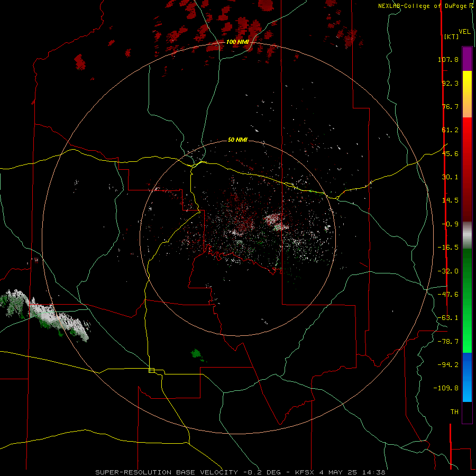Click the 100 NMI range ring label

tap(237, 42)
